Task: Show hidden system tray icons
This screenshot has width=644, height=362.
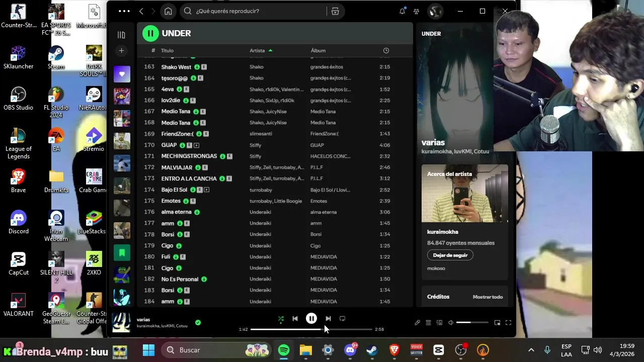Action: click(x=531, y=350)
